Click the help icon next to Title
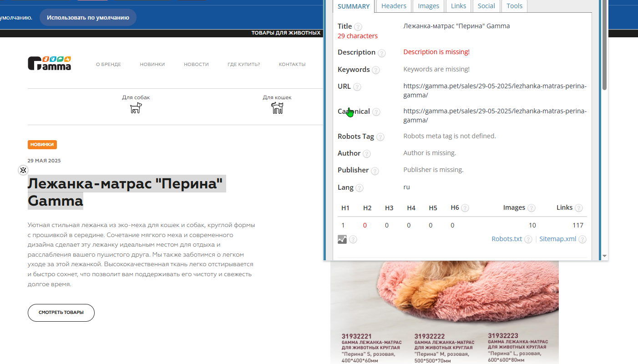 pyautogui.click(x=358, y=27)
